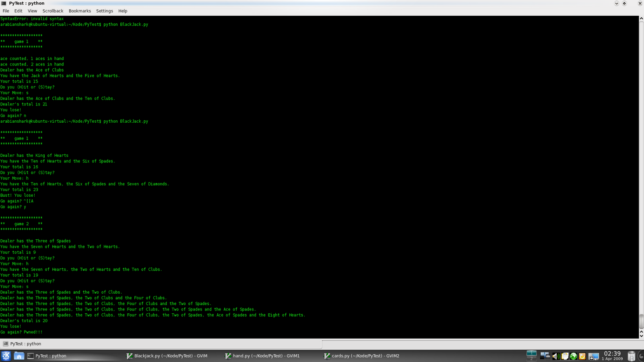Click the 'Dealer has the Three of Spades' line

[36, 241]
